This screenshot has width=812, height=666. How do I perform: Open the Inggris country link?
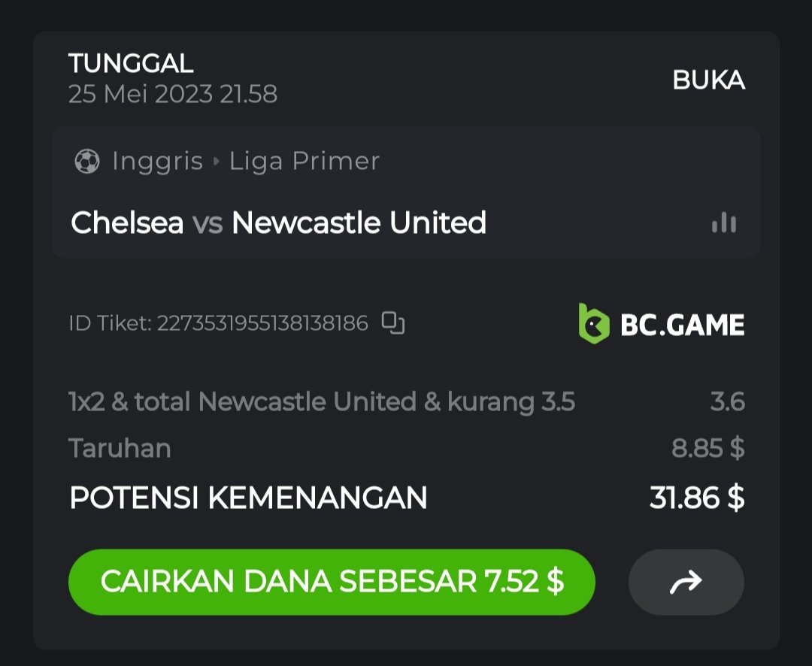pos(157,162)
